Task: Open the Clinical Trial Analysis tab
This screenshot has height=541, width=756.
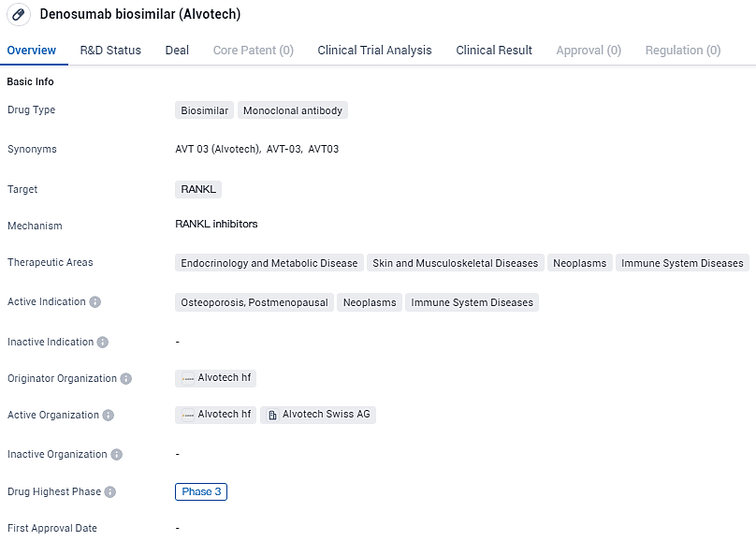Action: (374, 51)
